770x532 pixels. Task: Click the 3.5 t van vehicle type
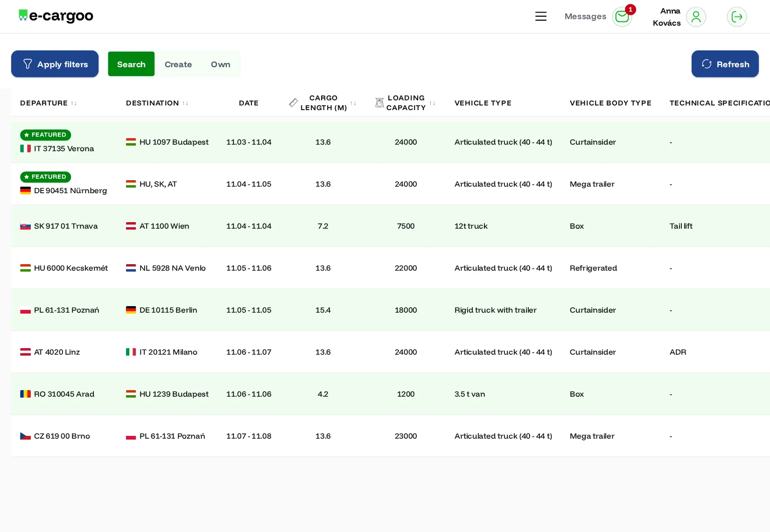click(x=469, y=394)
